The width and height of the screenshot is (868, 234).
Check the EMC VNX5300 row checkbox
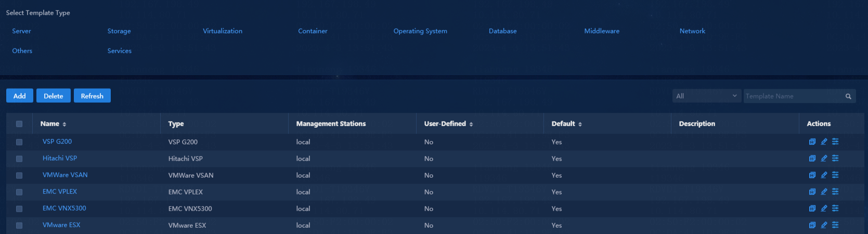pos(19,208)
